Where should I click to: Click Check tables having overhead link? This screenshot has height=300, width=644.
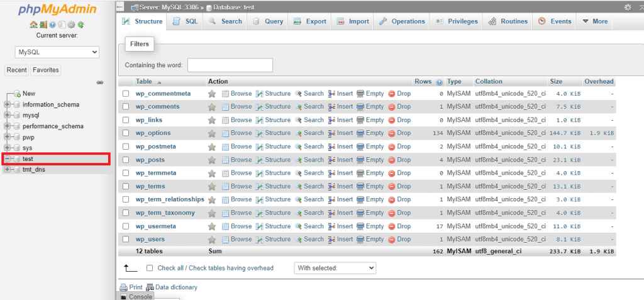(231, 268)
